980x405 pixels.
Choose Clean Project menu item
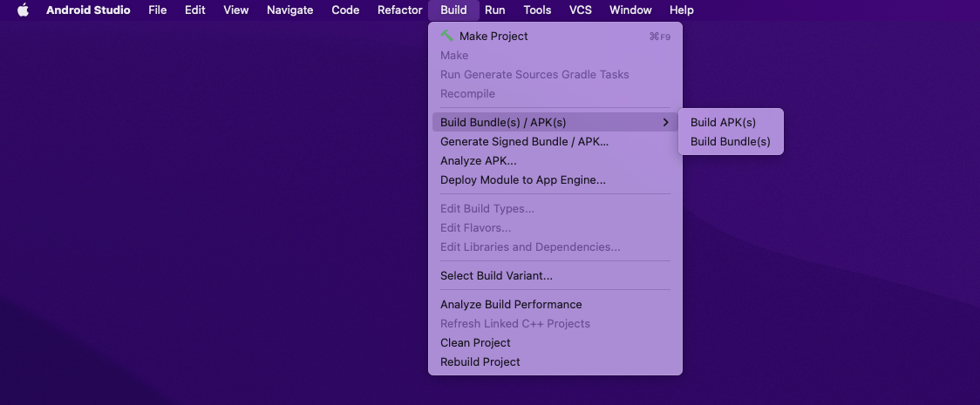click(x=555, y=343)
